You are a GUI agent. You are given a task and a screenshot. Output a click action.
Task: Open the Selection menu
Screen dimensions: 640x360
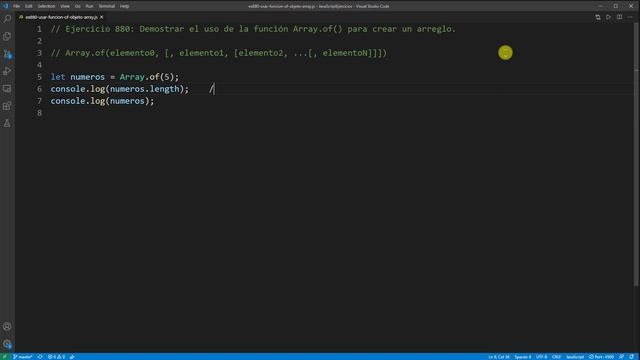[46, 6]
